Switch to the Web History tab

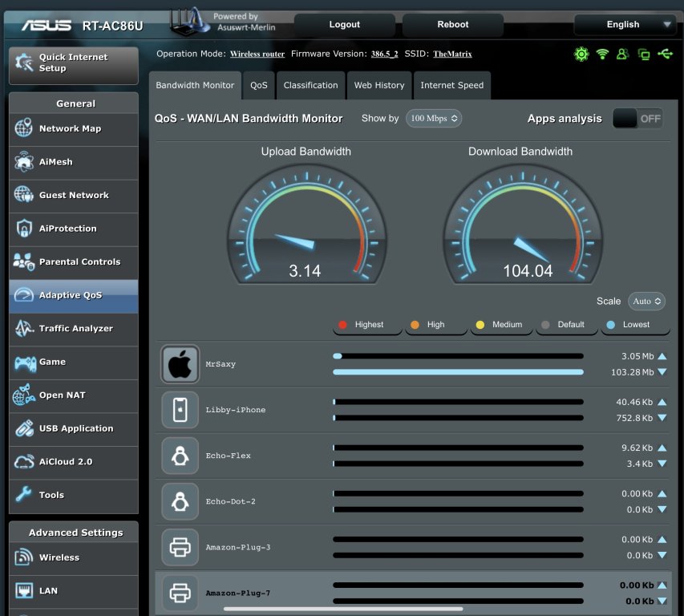[x=379, y=85]
